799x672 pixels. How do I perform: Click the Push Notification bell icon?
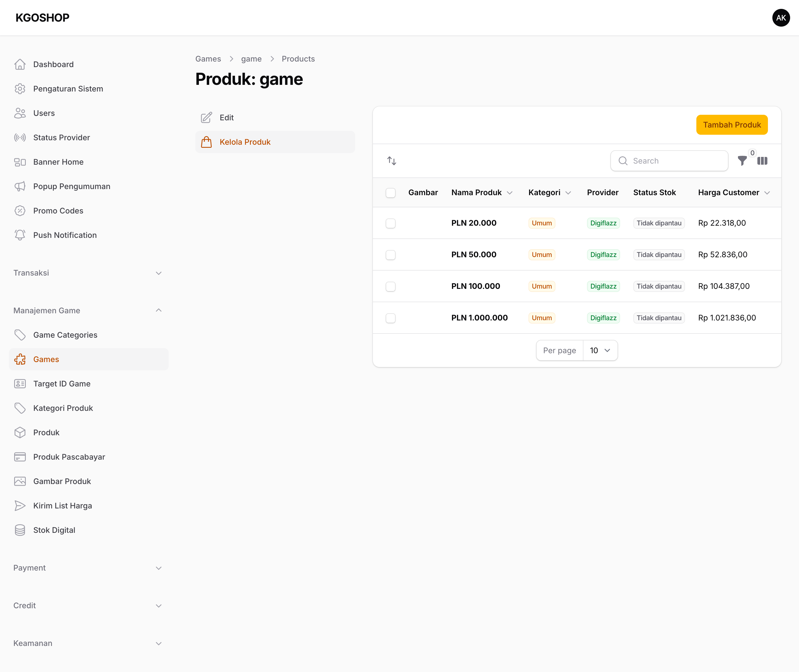click(20, 235)
